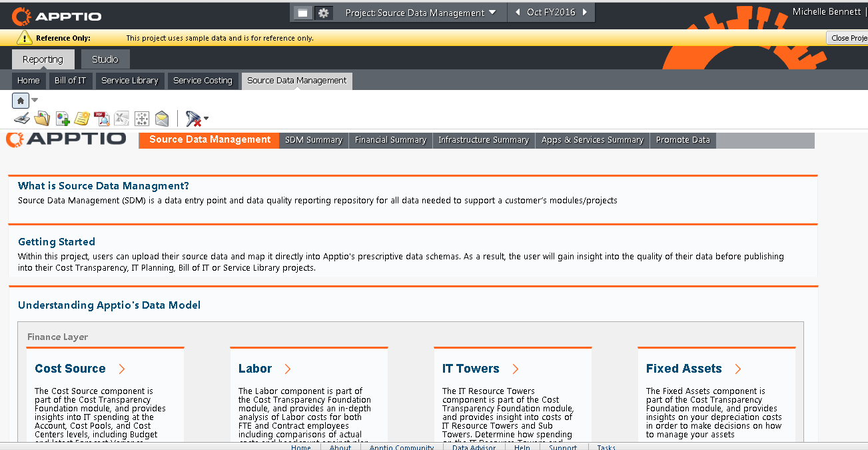Open the SDM Summary report tab
The image size is (868, 450).
click(314, 140)
